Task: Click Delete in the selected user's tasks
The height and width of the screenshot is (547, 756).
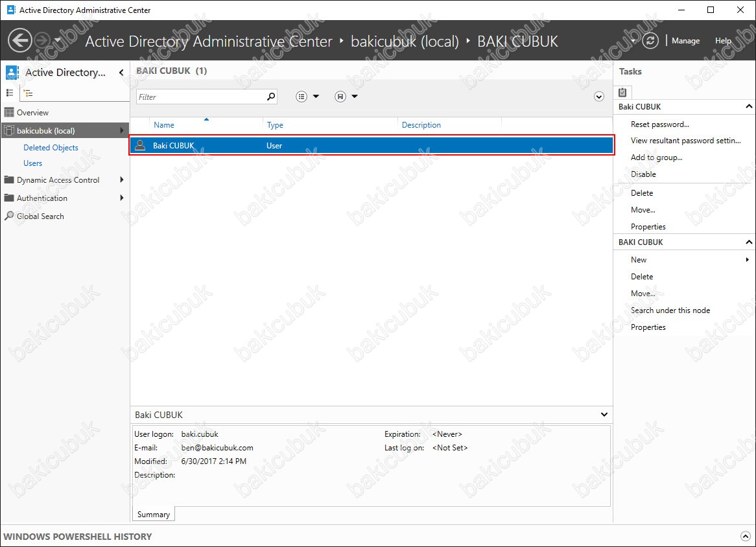Action: pos(642,193)
